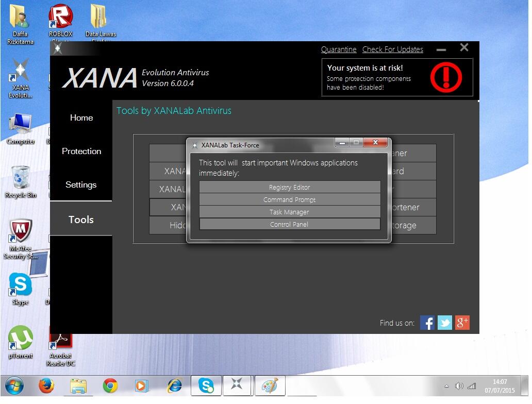The height and width of the screenshot is (404, 532).
Task: Open the Windows Start menu
Action: [x=14, y=386]
